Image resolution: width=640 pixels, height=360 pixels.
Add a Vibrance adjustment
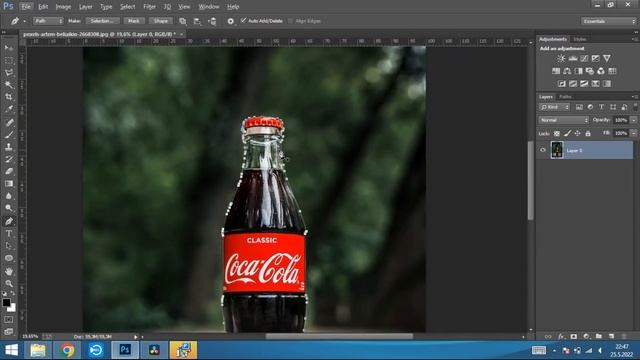click(x=607, y=58)
